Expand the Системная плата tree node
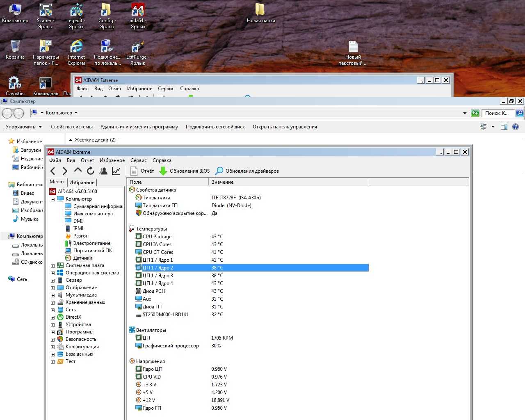Image resolution: width=525 pixels, height=420 pixels. tap(52, 266)
